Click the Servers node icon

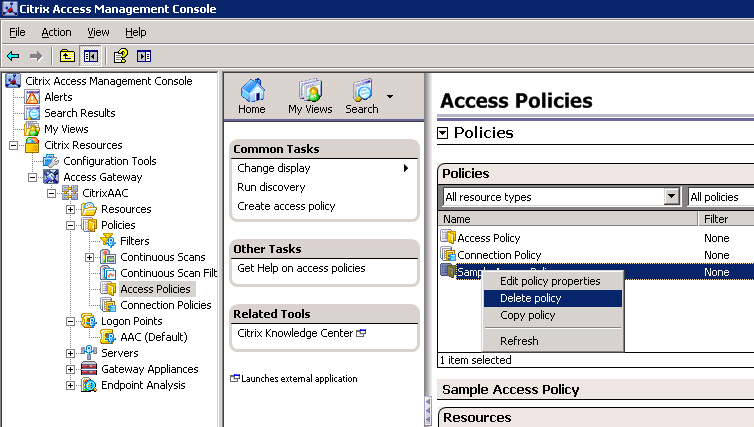click(89, 352)
